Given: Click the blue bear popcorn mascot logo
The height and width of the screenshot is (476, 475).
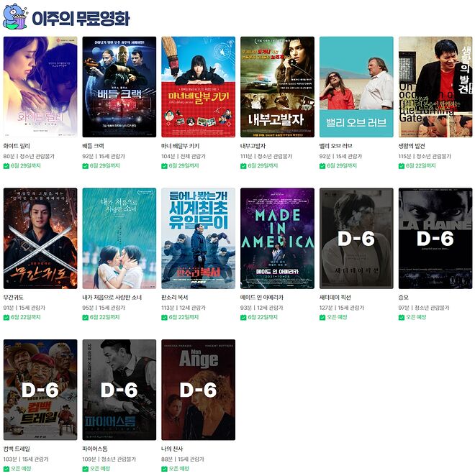Looking at the screenshot, I should coord(15,17).
